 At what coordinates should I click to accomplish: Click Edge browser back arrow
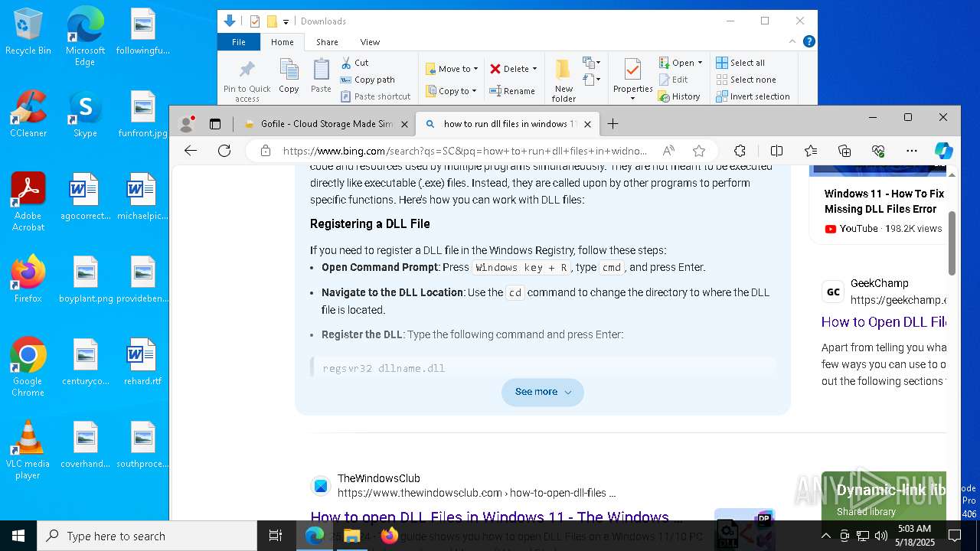191,151
